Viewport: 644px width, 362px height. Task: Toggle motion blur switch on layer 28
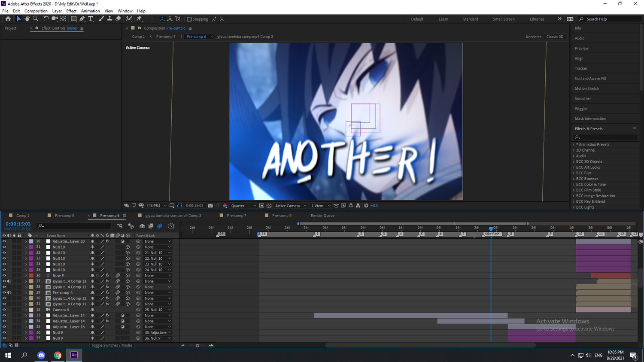point(117,287)
